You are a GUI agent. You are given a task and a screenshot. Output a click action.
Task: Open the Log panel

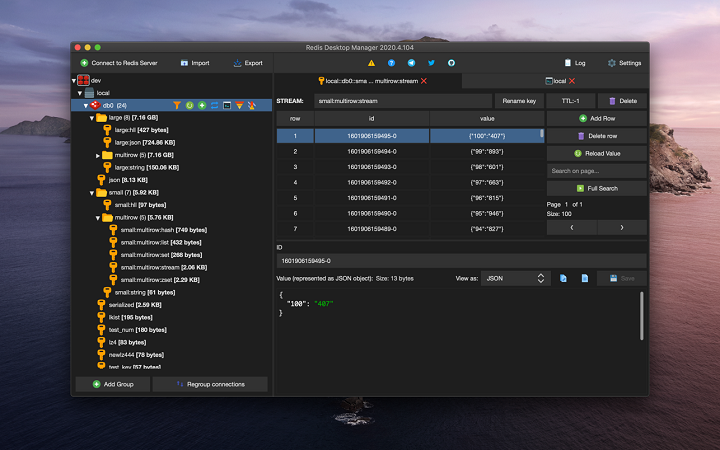coord(574,63)
